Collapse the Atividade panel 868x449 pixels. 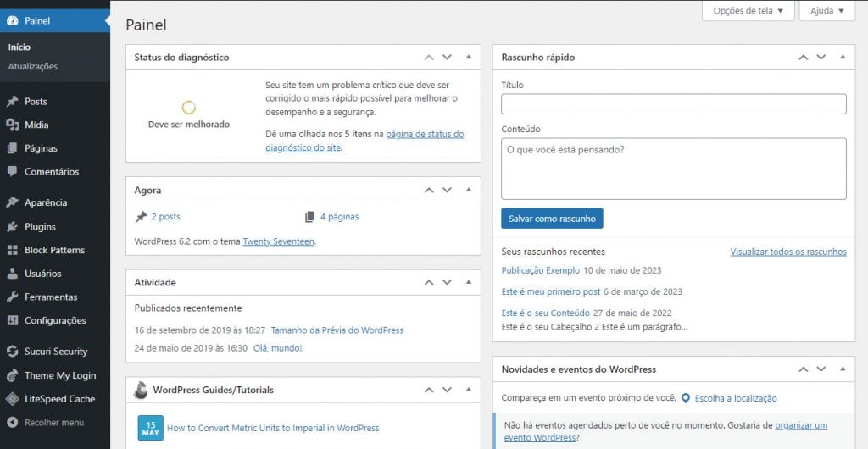[x=468, y=282]
